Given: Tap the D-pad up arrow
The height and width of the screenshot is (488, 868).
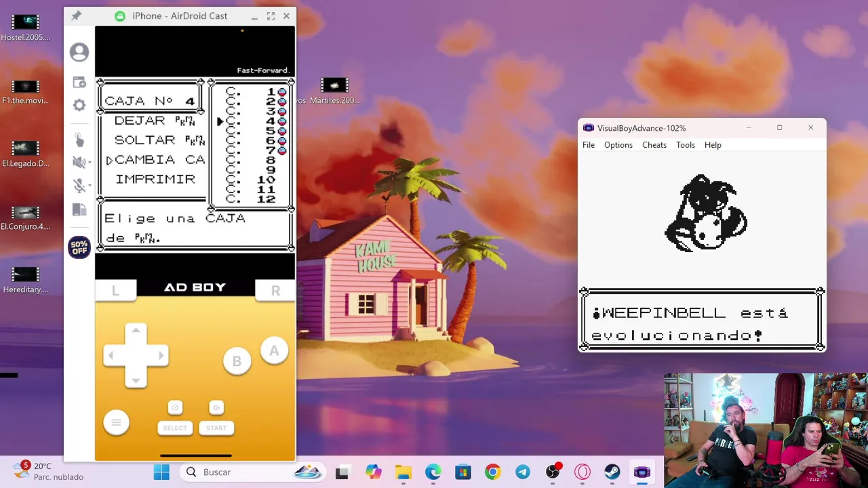Looking at the screenshot, I should click(x=136, y=331).
